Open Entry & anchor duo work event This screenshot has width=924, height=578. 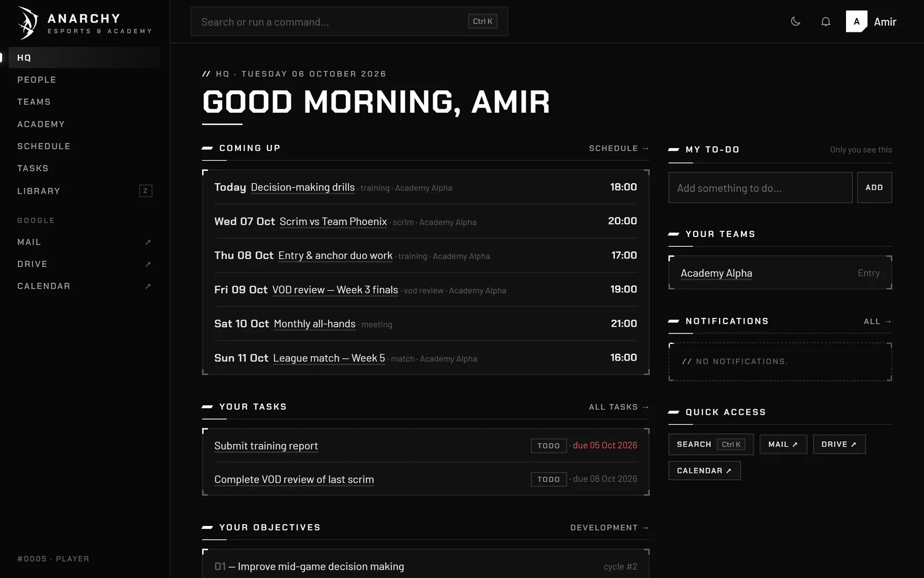point(335,255)
